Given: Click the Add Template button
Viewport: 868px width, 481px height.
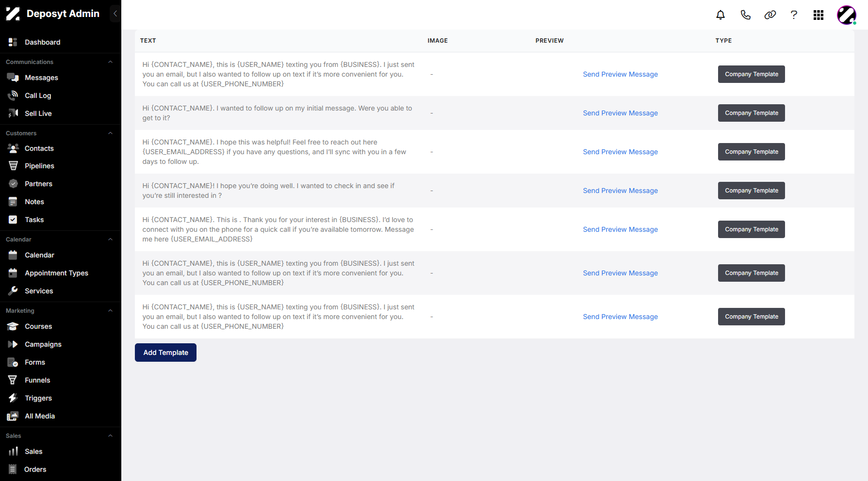Looking at the screenshot, I should (x=165, y=353).
